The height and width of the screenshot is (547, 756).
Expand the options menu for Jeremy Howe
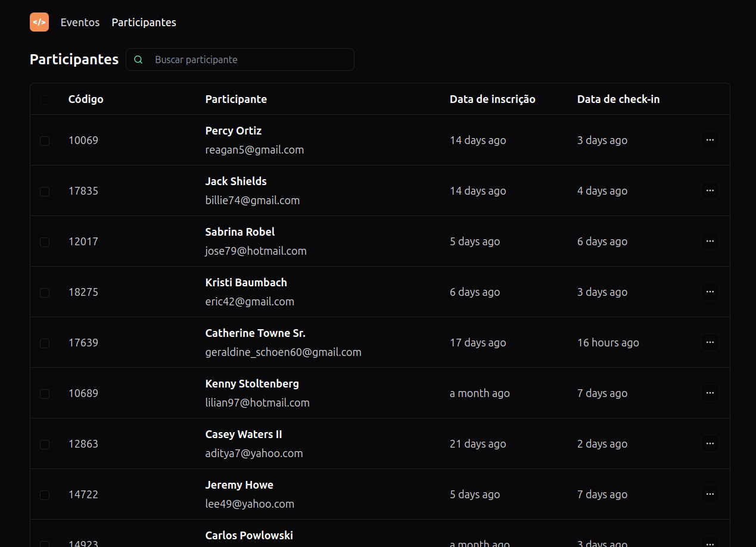tap(710, 495)
